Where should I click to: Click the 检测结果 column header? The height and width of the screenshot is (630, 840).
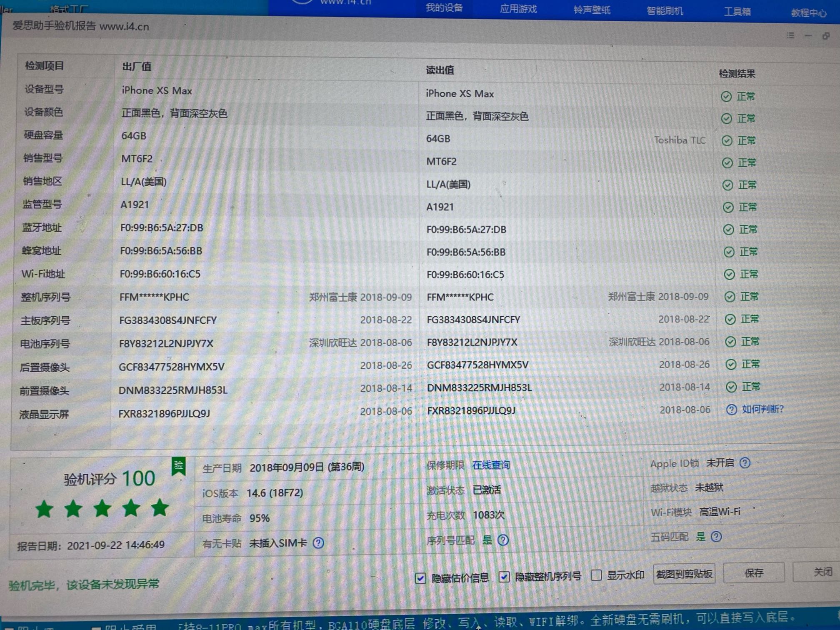point(737,74)
